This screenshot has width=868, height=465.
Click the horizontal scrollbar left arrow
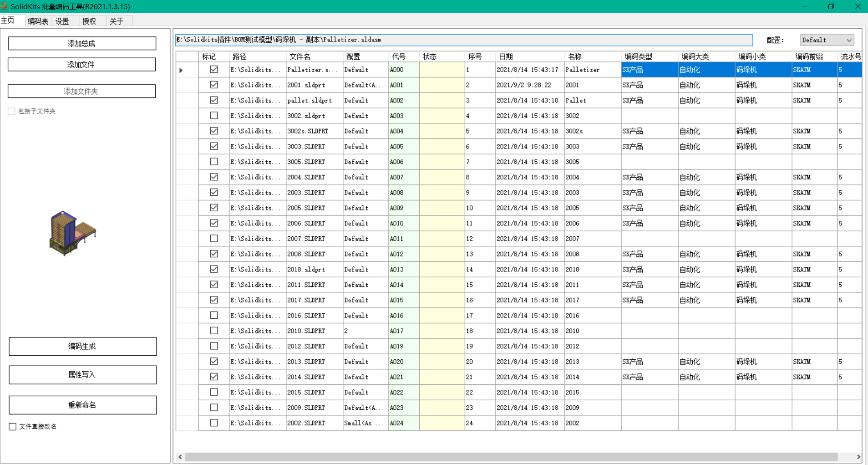coord(180,457)
